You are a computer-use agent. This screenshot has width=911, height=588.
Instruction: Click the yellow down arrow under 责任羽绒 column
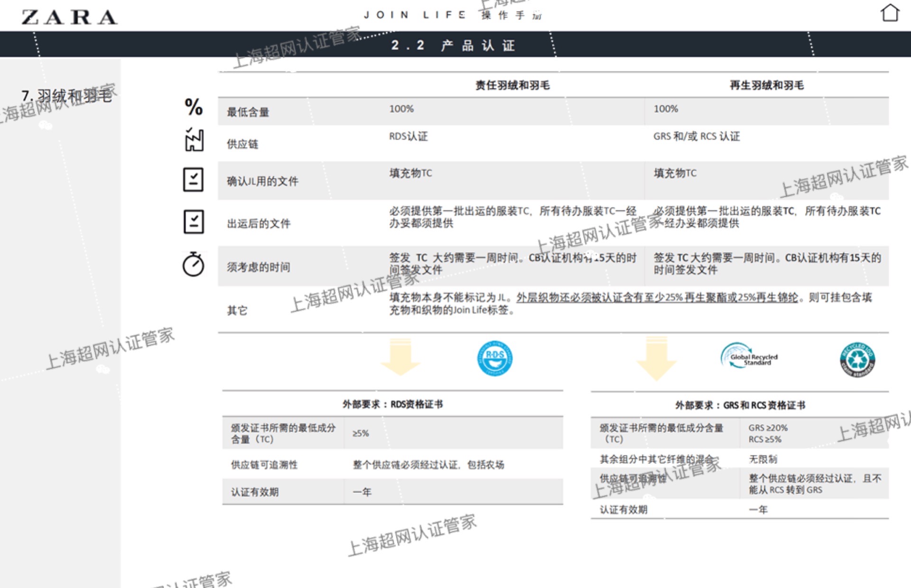pyautogui.click(x=400, y=357)
